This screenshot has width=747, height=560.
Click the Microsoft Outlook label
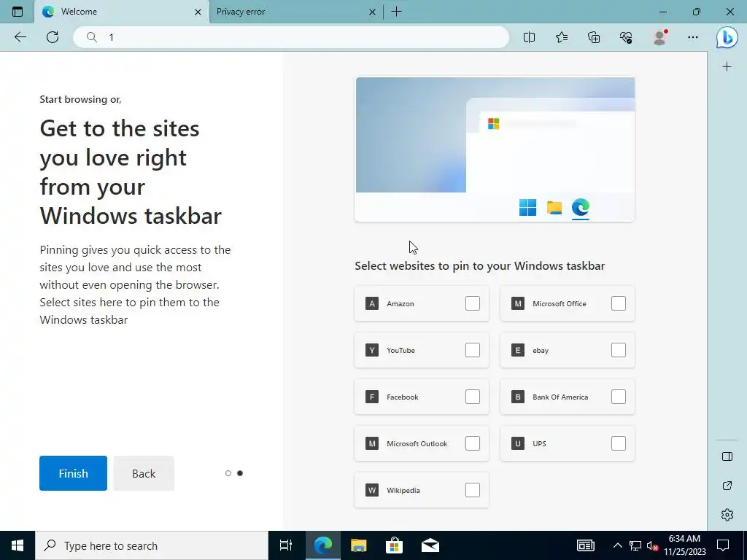pyautogui.click(x=417, y=444)
